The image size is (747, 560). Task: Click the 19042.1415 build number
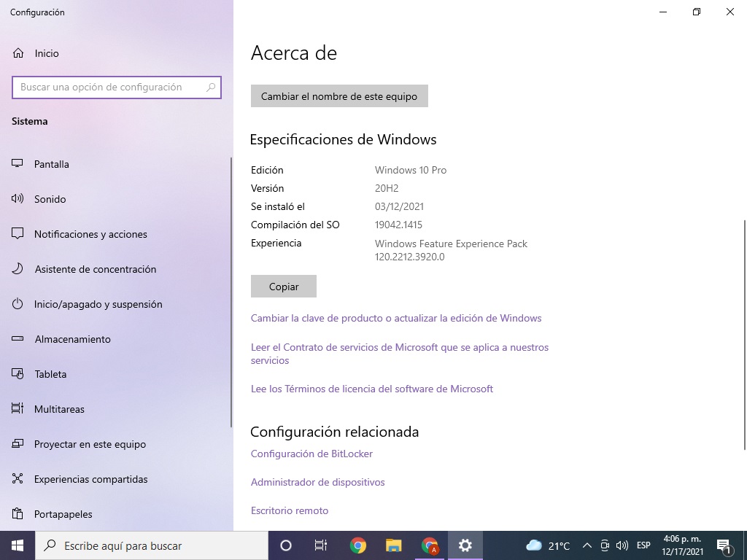pyautogui.click(x=398, y=225)
